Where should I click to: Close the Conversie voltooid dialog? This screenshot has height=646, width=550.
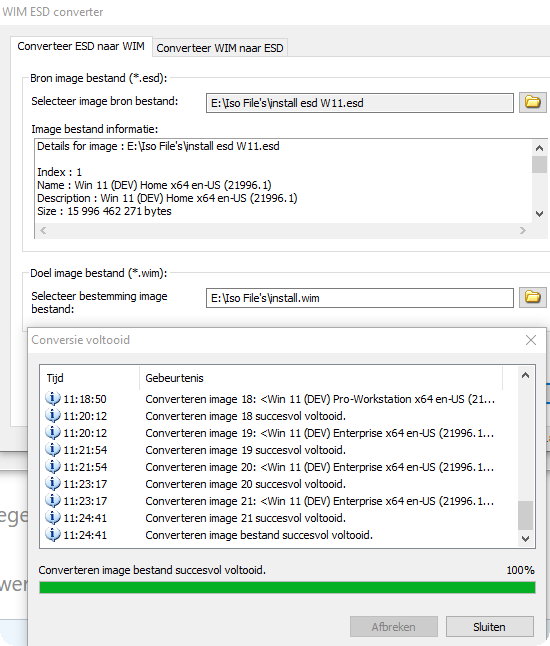pos(531,340)
